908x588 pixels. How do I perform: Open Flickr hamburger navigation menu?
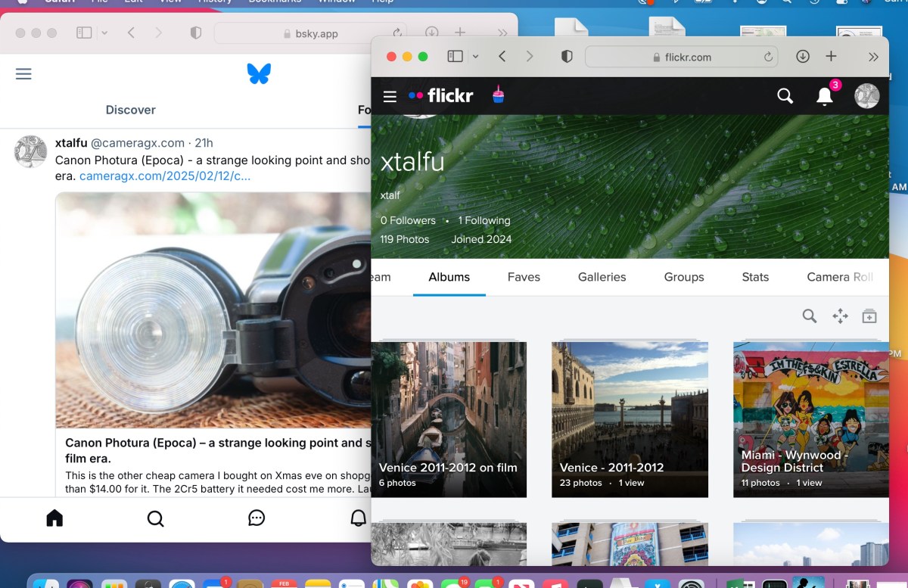tap(390, 96)
